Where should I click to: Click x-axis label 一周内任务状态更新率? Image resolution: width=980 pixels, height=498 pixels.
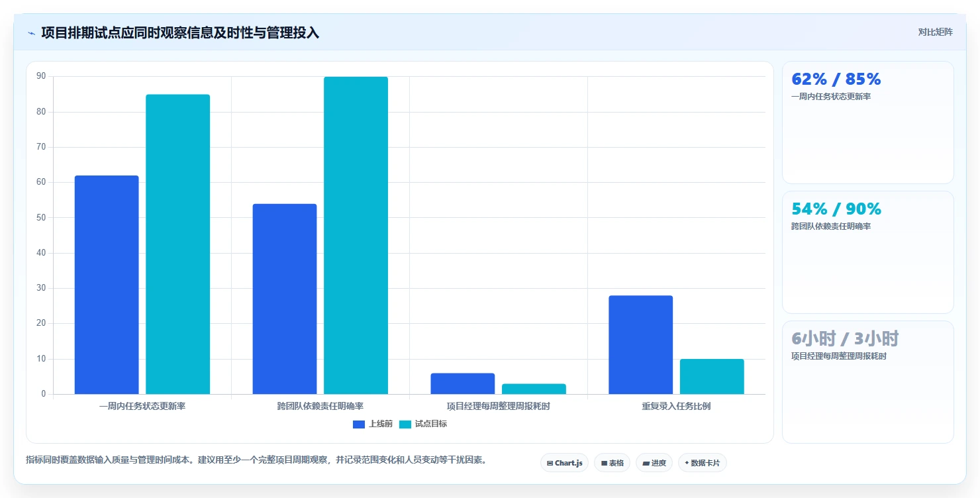pos(142,406)
